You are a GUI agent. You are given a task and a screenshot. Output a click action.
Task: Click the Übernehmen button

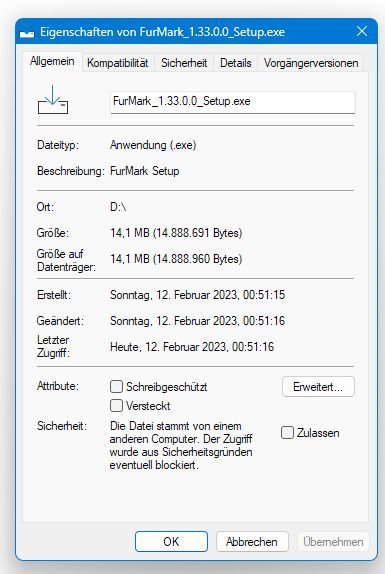[333, 541]
